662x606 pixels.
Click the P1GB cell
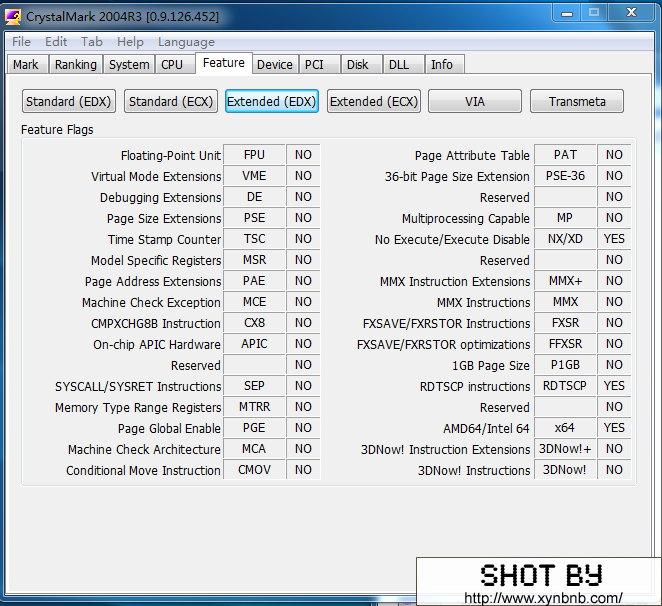(565, 365)
